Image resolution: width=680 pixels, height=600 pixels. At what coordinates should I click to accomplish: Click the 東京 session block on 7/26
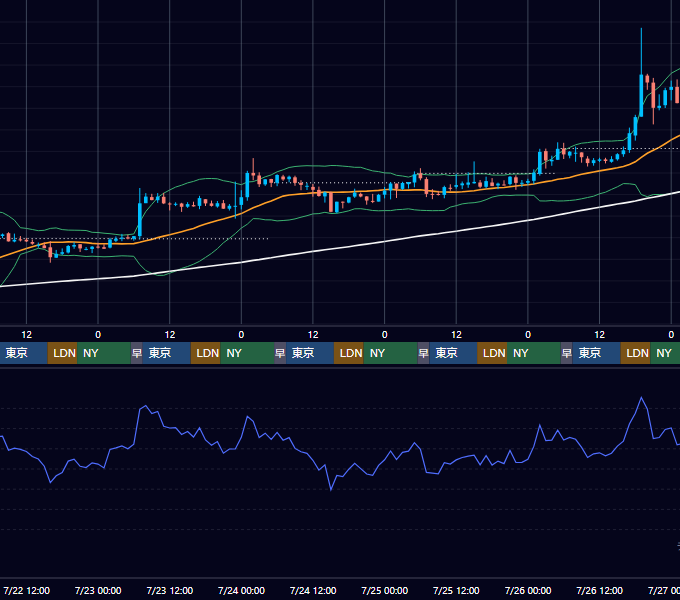[x=597, y=353]
